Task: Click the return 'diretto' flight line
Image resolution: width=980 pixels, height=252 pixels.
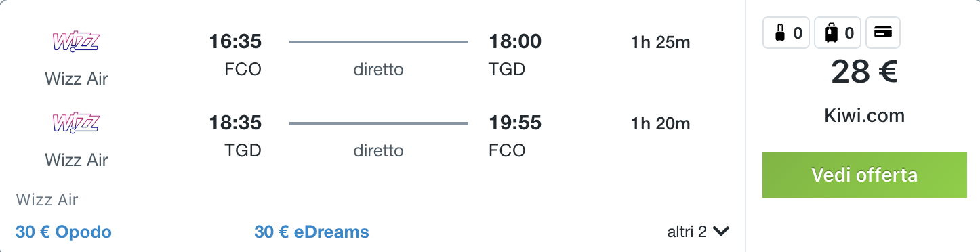Action: point(378,123)
